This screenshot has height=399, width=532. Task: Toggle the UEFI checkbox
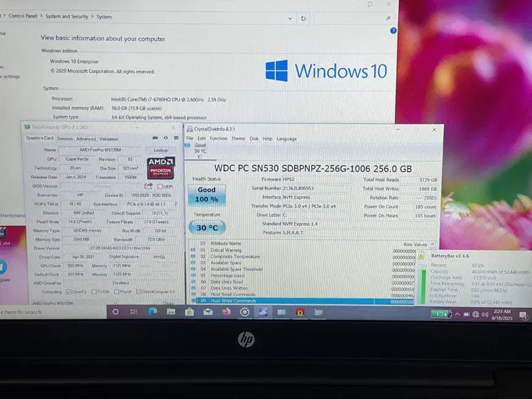160,186
